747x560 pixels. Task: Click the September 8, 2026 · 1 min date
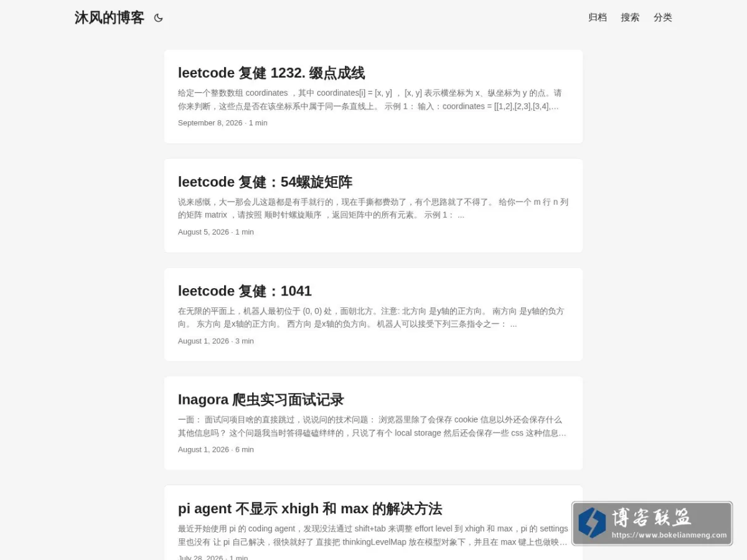(223, 123)
